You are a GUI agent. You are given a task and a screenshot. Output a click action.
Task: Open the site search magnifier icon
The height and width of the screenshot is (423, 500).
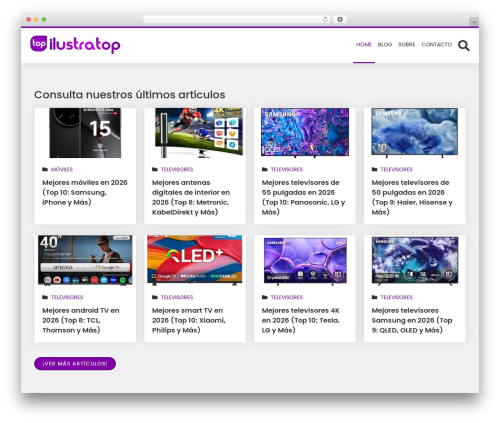click(463, 45)
